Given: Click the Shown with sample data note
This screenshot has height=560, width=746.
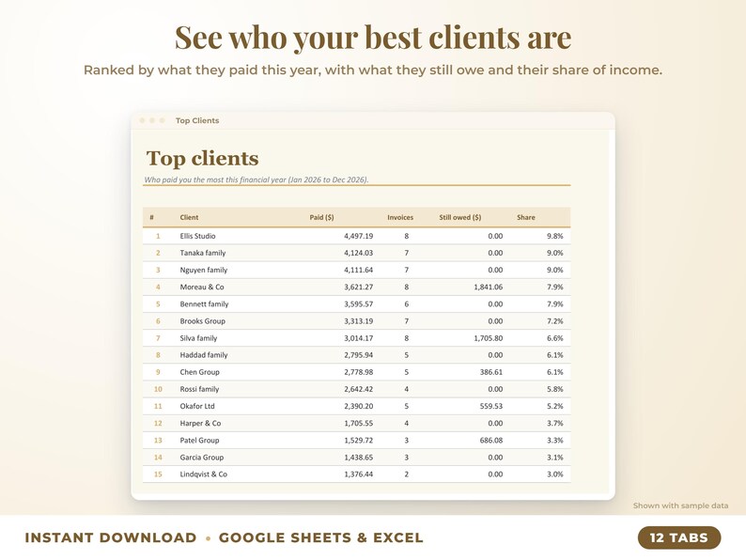Looking at the screenshot, I should tap(680, 506).
